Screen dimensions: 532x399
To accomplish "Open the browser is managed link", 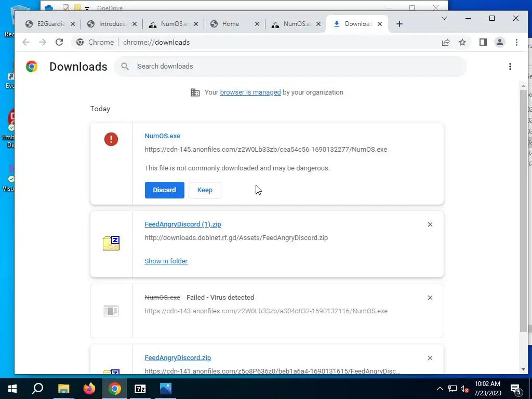I will (x=250, y=92).
